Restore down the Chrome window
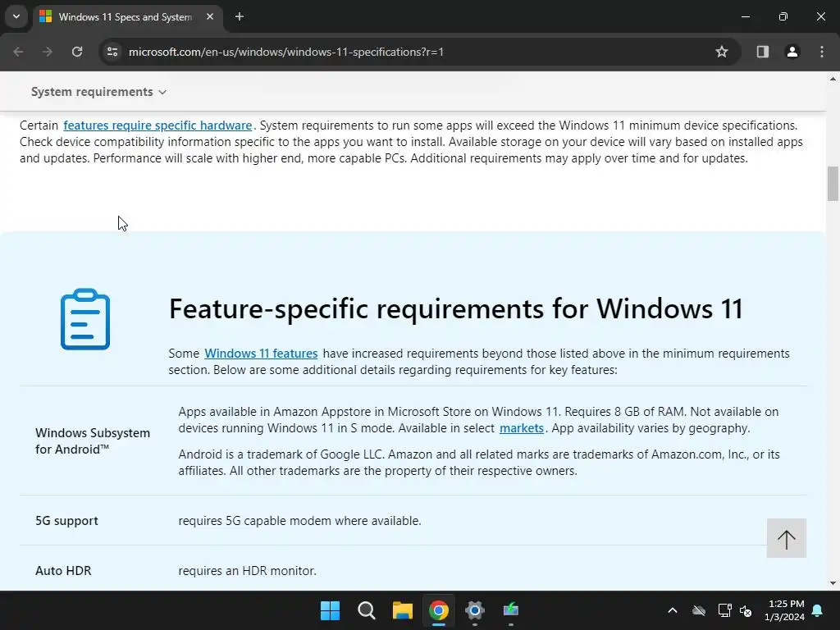Screen dimensions: 840x630 [x=783, y=16]
